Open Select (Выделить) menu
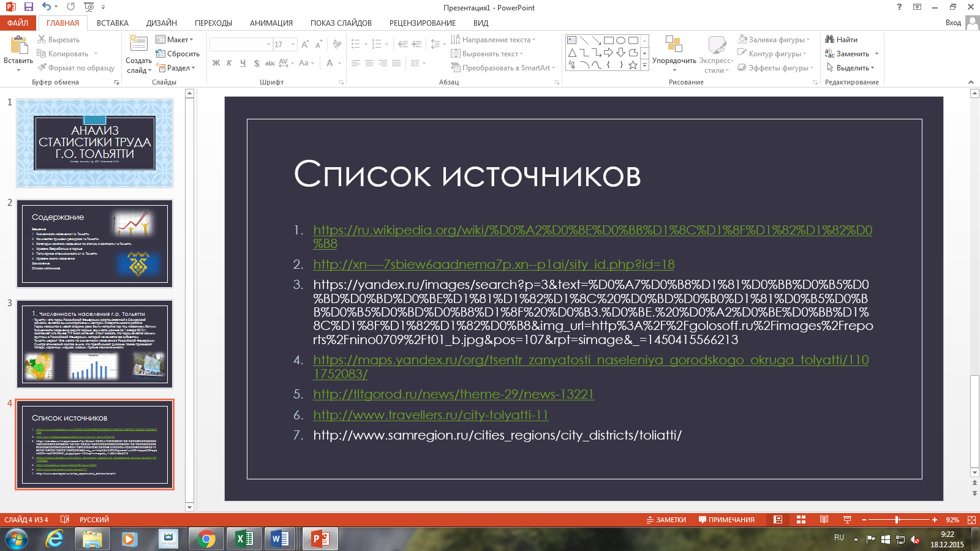This screenshot has width=980, height=551. click(x=850, y=68)
